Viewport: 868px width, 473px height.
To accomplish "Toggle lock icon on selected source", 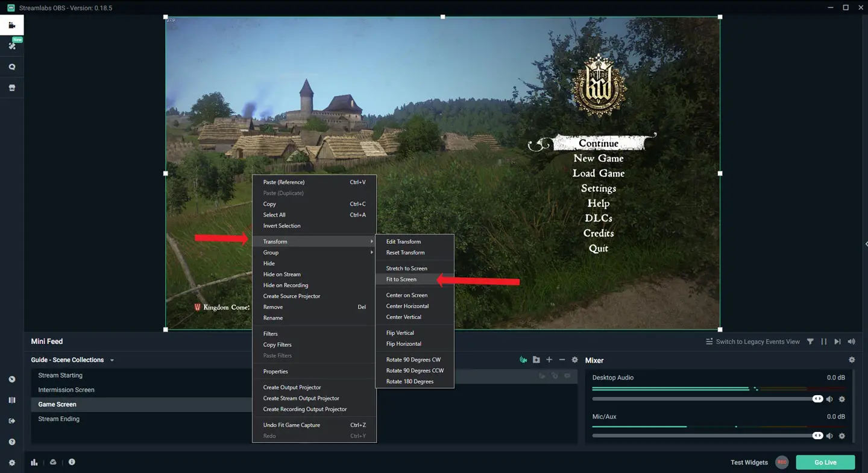I will pos(555,376).
